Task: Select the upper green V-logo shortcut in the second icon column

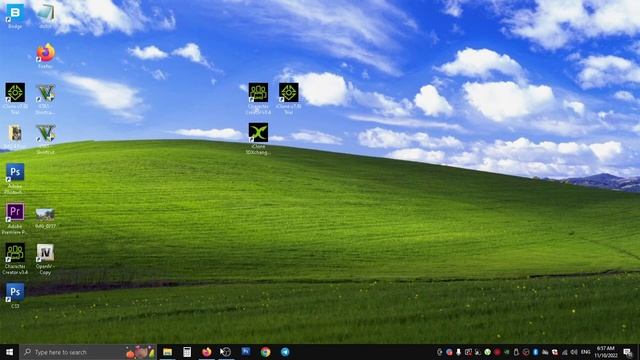Action: click(x=45, y=98)
